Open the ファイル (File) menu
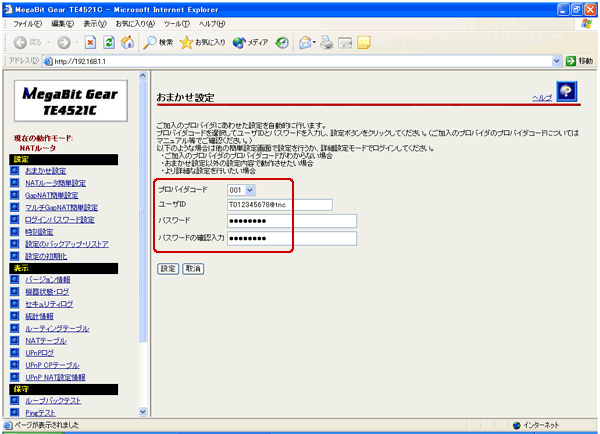This screenshot has height=434, width=600. coord(25,22)
